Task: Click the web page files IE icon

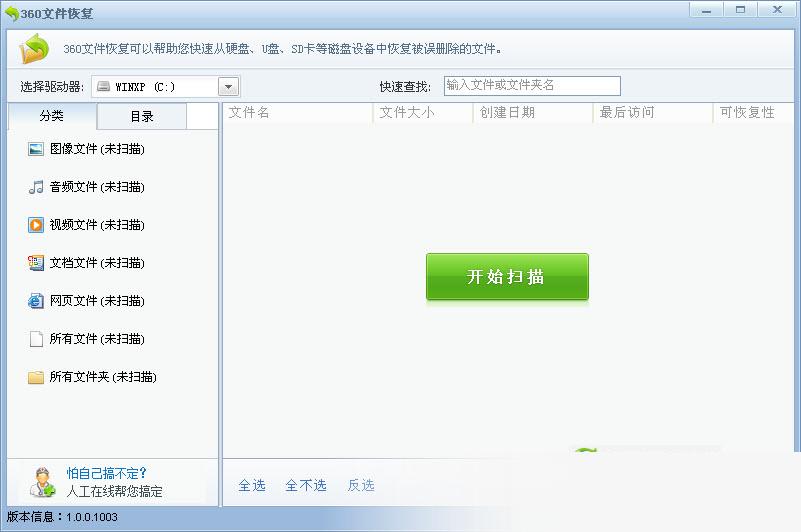Action: click(36, 301)
